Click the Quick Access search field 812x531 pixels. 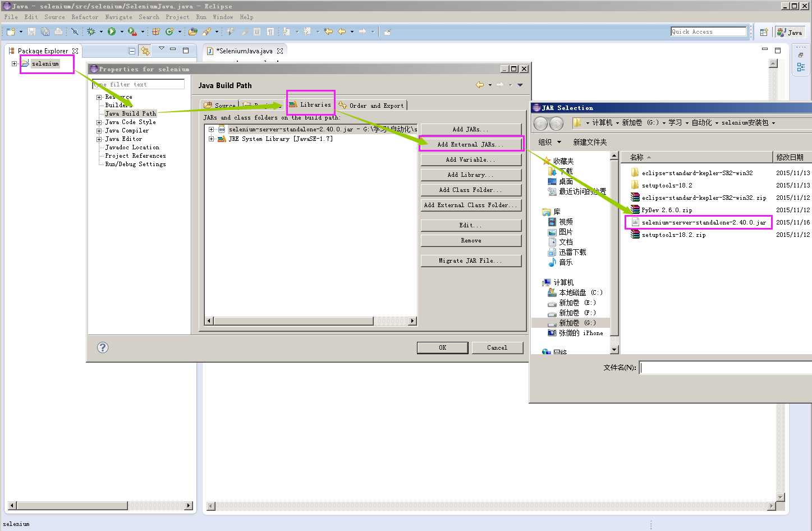[709, 32]
